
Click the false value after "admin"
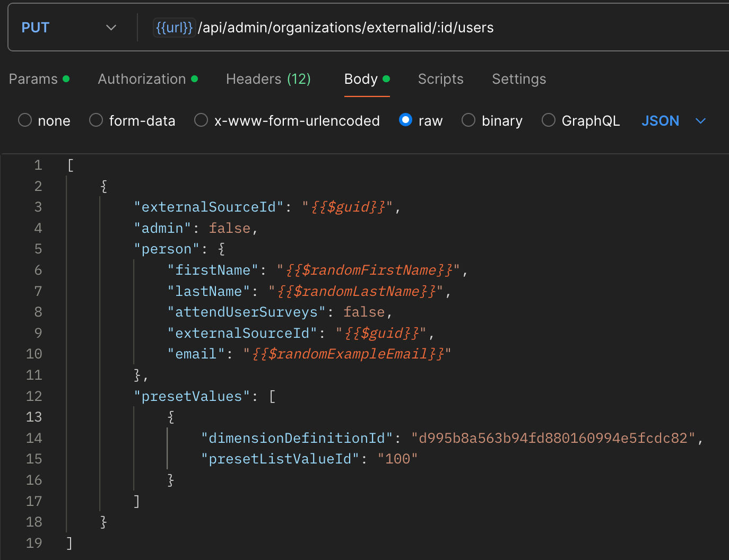coord(229,228)
